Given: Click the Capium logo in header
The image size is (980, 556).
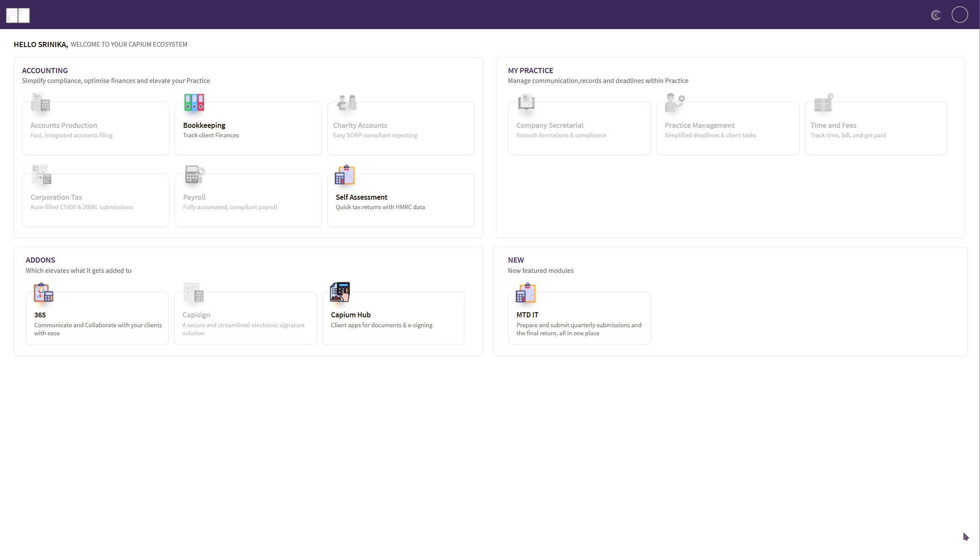Looking at the screenshot, I should [18, 15].
